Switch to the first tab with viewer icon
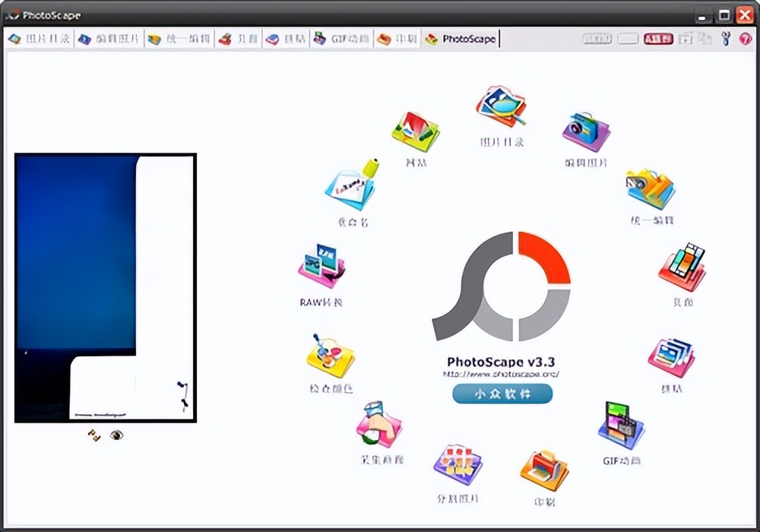Image resolution: width=760 pixels, height=532 pixels. pyautogui.click(x=40, y=39)
